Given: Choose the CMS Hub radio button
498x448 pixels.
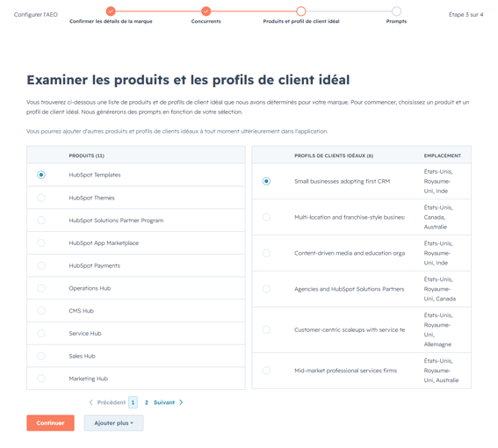Looking at the screenshot, I should (41, 311).
